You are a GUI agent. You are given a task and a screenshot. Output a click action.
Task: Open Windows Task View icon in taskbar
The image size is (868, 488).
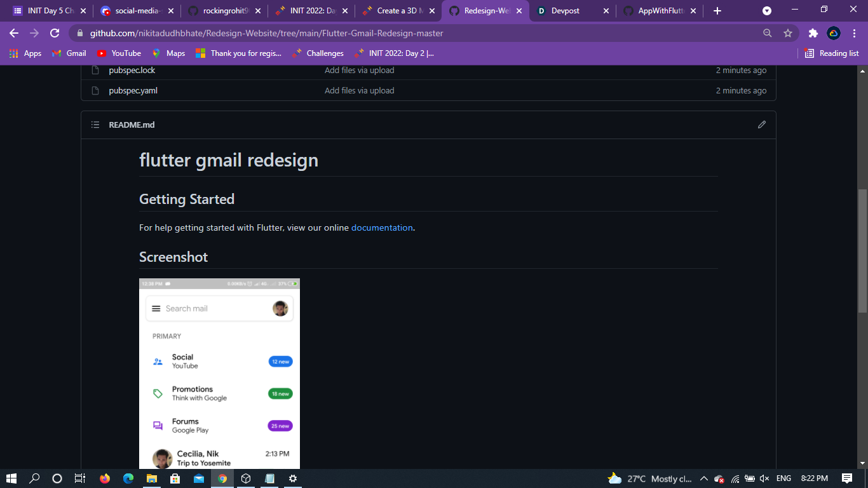coord(79,478)
